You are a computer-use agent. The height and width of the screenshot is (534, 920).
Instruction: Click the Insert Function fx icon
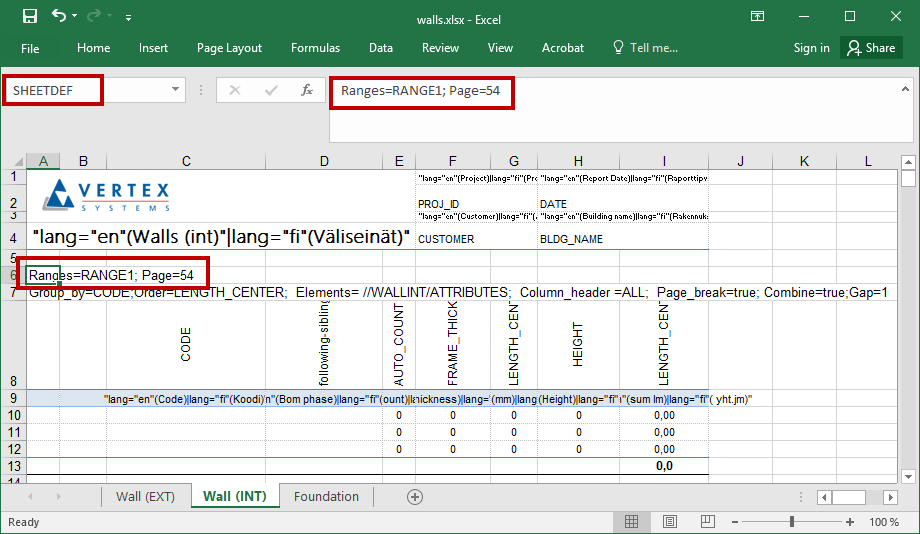[307, 90]
